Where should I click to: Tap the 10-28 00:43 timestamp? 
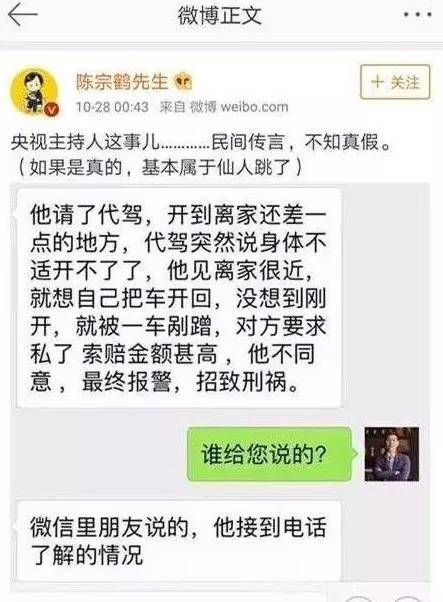click(x=112, y=107)
